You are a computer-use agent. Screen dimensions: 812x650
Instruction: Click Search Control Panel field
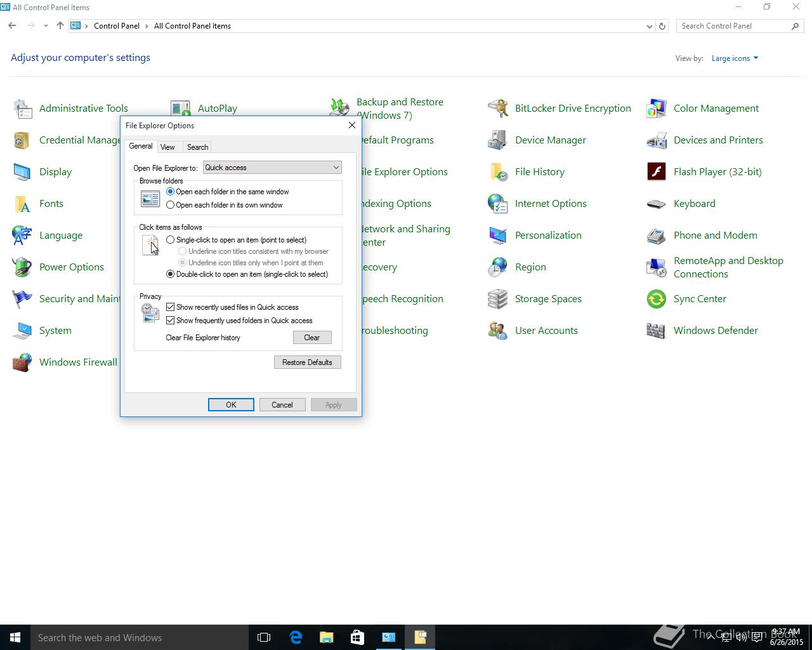pyautogui.click(x=735, y=26)
